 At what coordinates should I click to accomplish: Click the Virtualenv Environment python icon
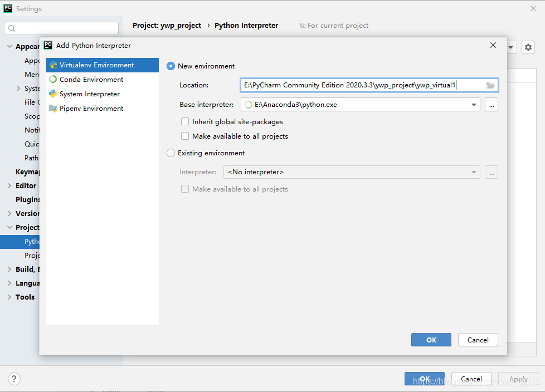pyautogui.click(x=53, y=65)
